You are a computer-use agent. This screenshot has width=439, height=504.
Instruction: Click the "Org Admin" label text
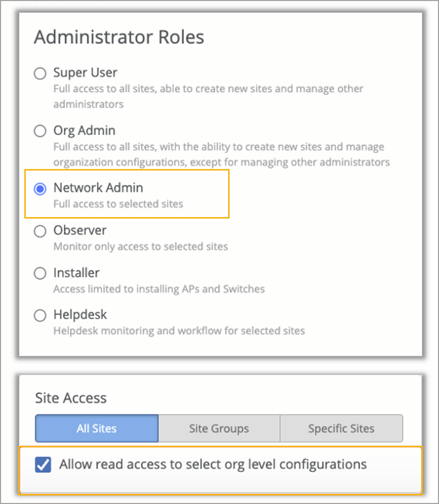click(84, 131)
